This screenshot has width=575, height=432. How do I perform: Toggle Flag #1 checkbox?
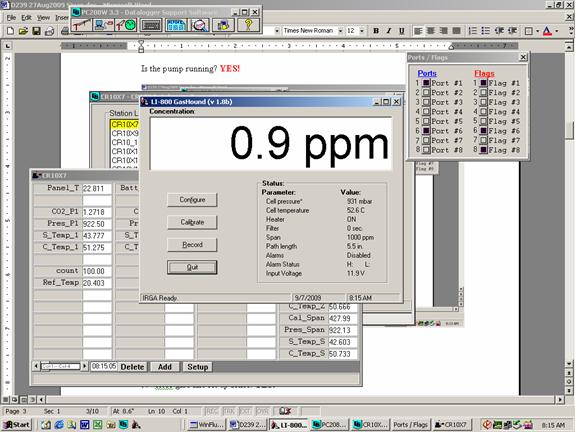point(484,83)
